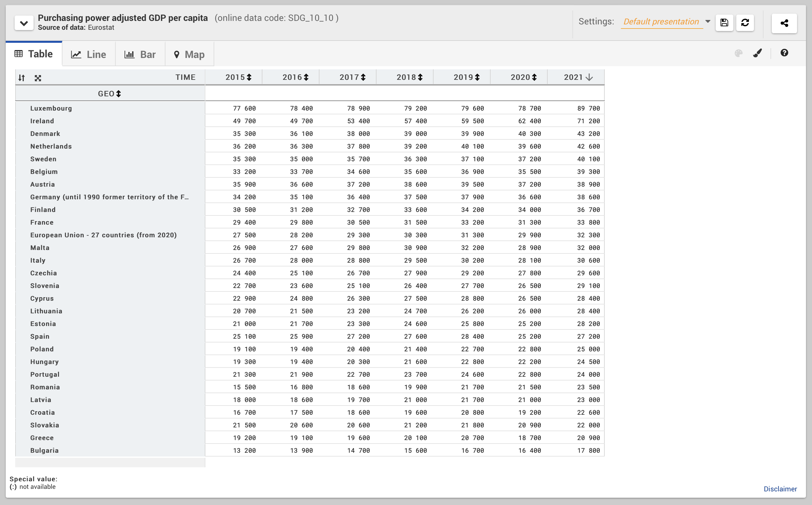Viewport: 812px width, 505px height.
Task: Select the Hungary row label
Action: tap(44, 362)
